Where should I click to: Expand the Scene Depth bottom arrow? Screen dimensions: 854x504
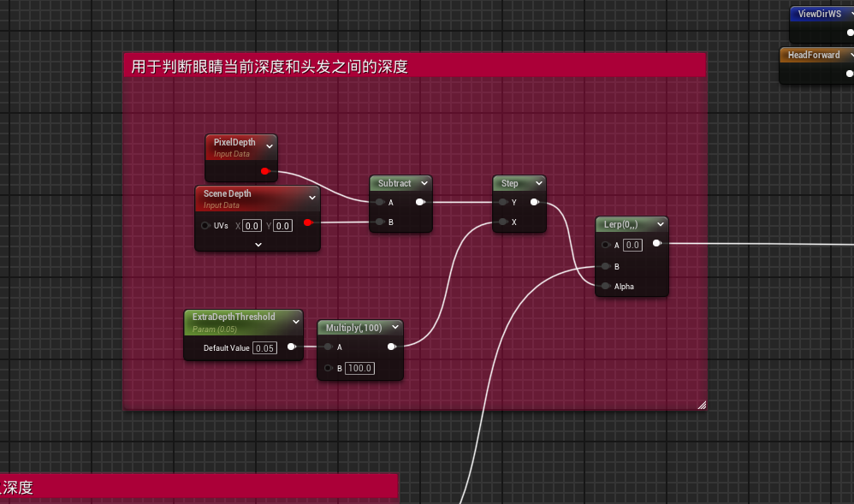coord(258,244)
